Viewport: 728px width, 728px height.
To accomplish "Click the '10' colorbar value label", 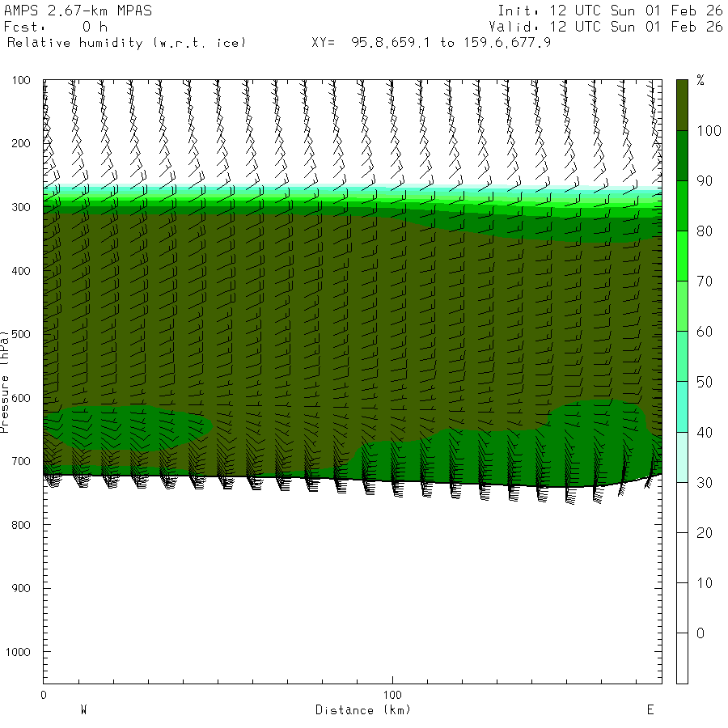I will pos(705,583).
